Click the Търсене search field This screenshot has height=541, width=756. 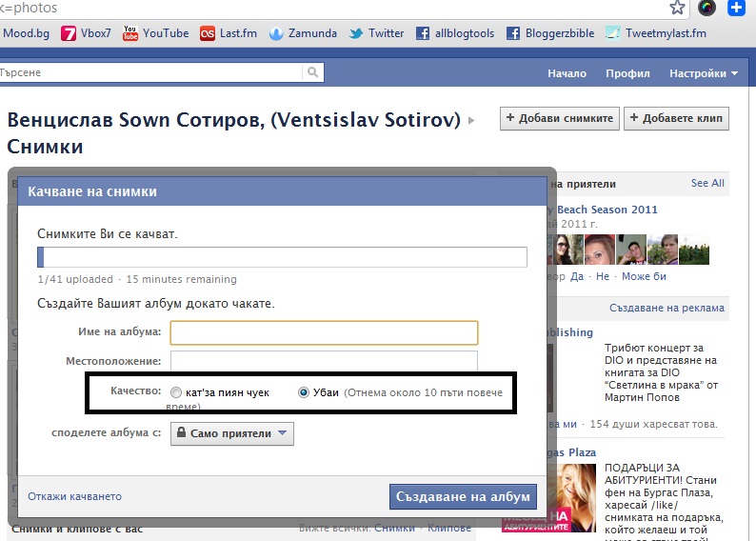[150, 72]
